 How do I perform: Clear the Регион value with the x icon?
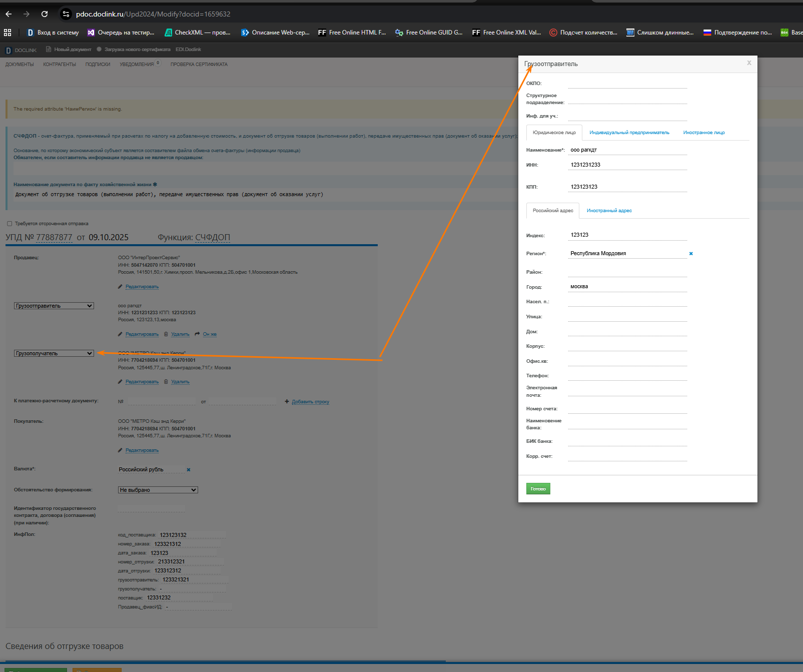coord(691,254)
